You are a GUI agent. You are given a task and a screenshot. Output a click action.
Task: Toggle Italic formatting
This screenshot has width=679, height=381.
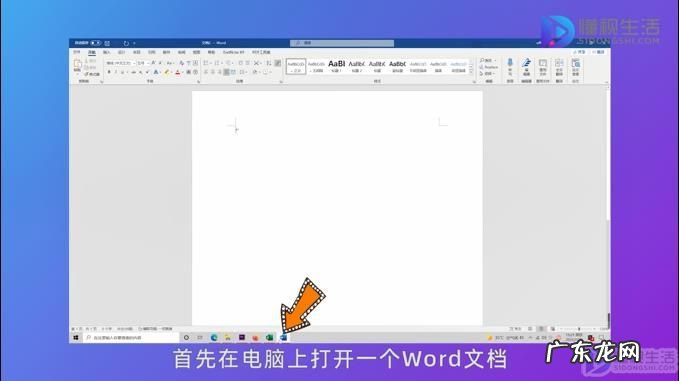click(116, 72)
